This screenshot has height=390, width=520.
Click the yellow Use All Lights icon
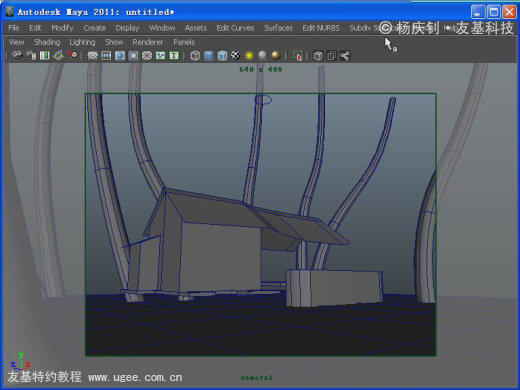pos(249,56)
